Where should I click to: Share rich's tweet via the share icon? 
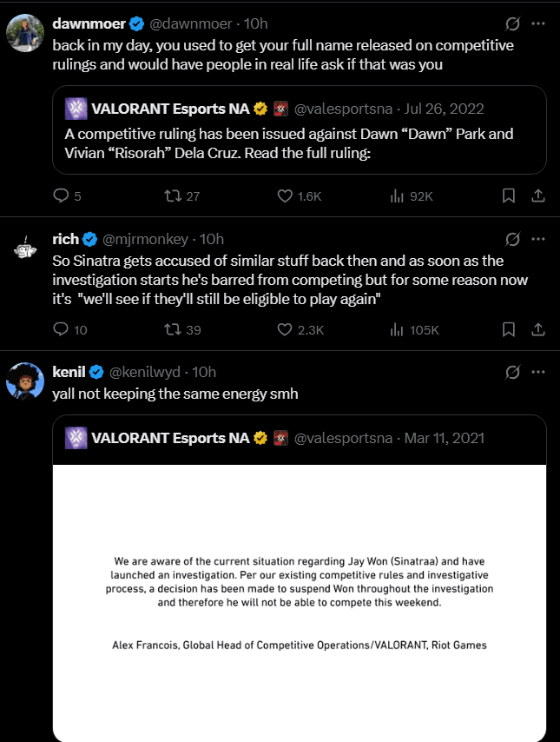point(537,329)
